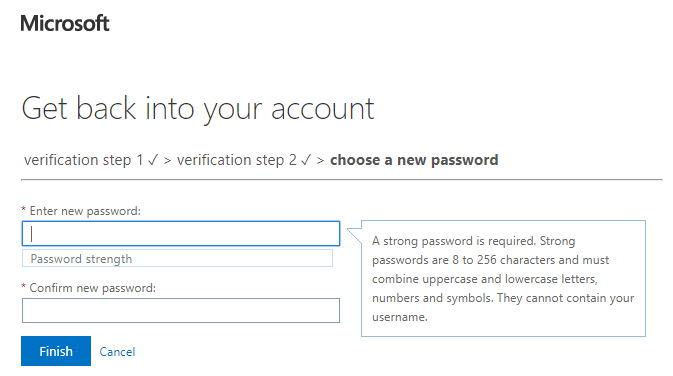Click the Finish button
The image size is (673, 376).
56,351
